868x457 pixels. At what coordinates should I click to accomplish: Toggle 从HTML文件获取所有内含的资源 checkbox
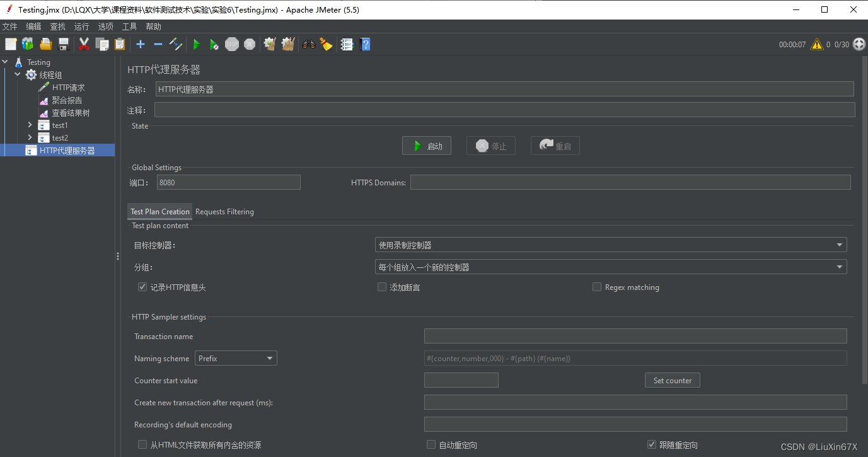[x=142, y=444]
